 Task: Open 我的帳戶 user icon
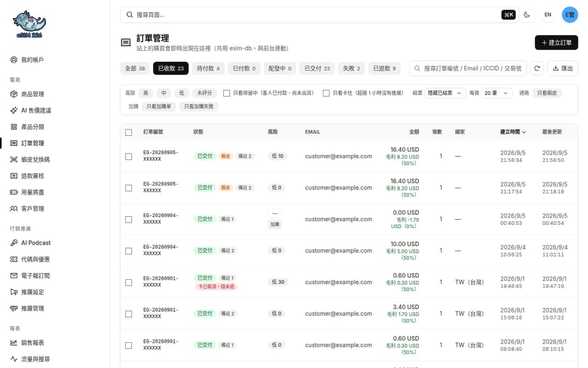click(14, 60)
